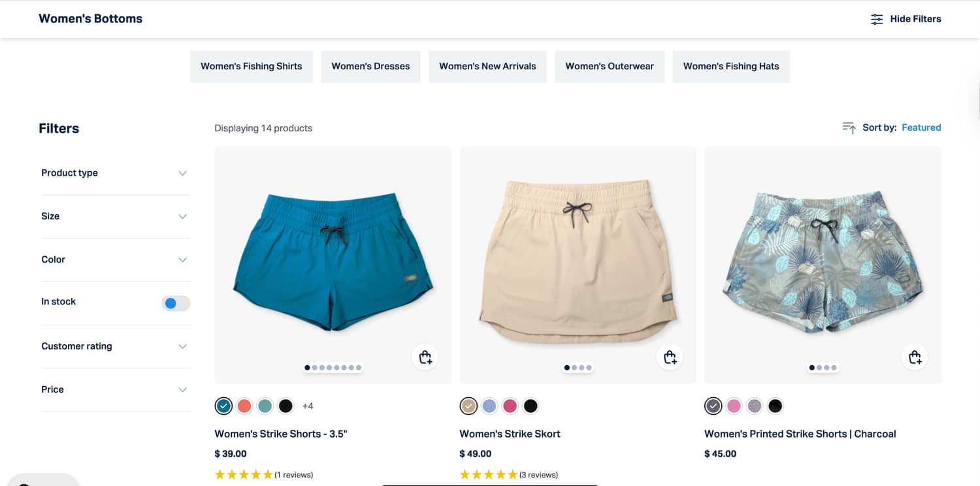
Task: Expand the Price filter
Action: (x=115, y=389)
